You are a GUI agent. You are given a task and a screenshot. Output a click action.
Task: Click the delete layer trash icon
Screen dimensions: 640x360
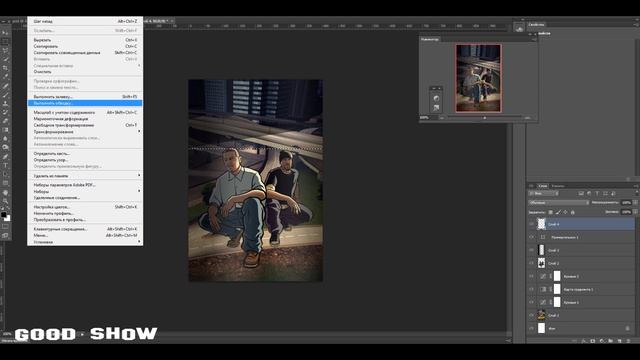click(629, 341)
